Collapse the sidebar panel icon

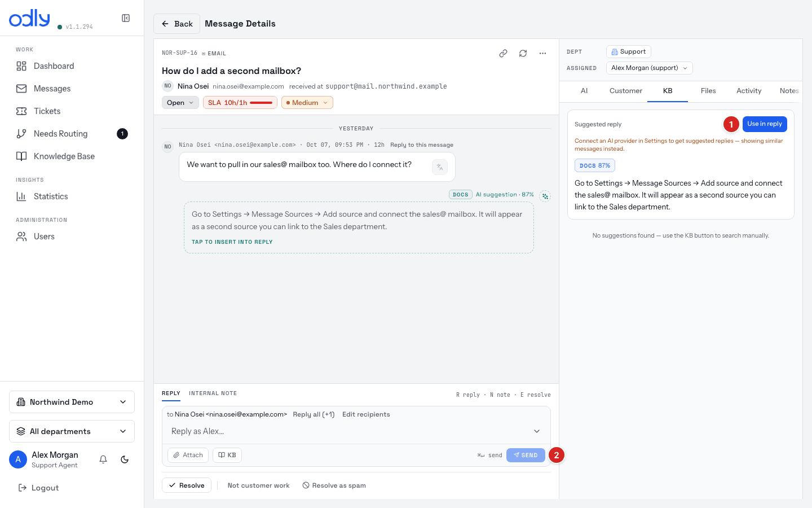tap(126, 18)
